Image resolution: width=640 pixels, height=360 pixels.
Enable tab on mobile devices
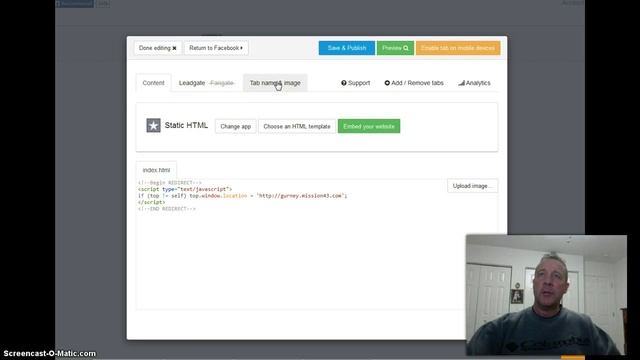(458, 48)
